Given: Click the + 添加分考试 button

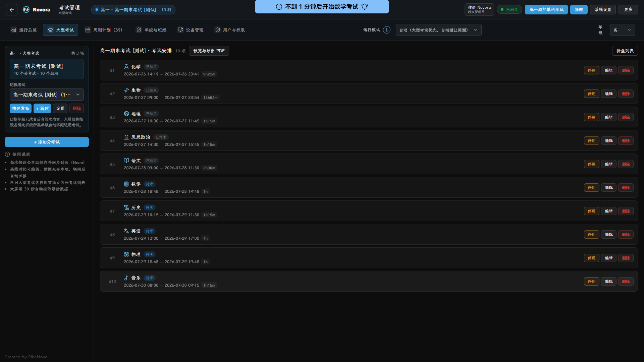Looking at the screenshot, I should tap(47, 142).
